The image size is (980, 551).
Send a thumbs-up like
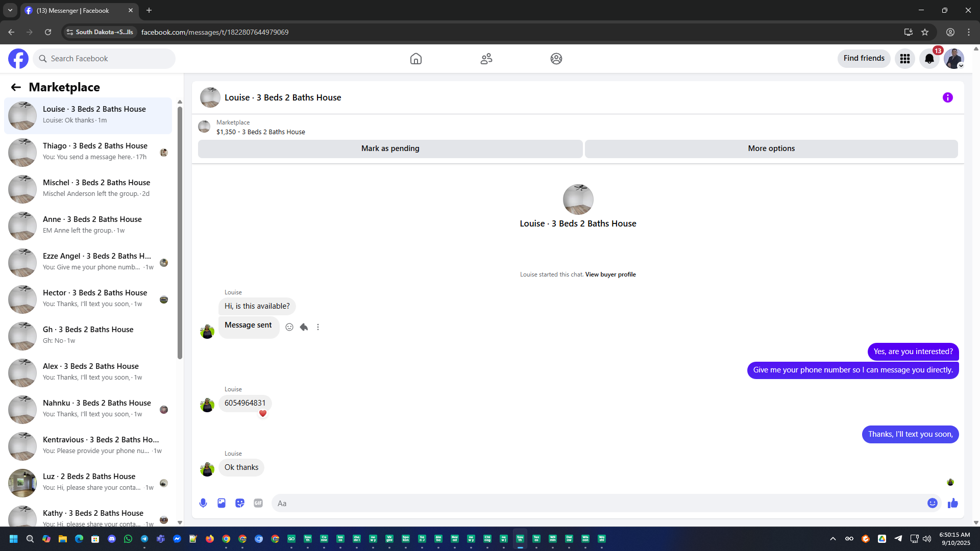[x=952, y=503]
